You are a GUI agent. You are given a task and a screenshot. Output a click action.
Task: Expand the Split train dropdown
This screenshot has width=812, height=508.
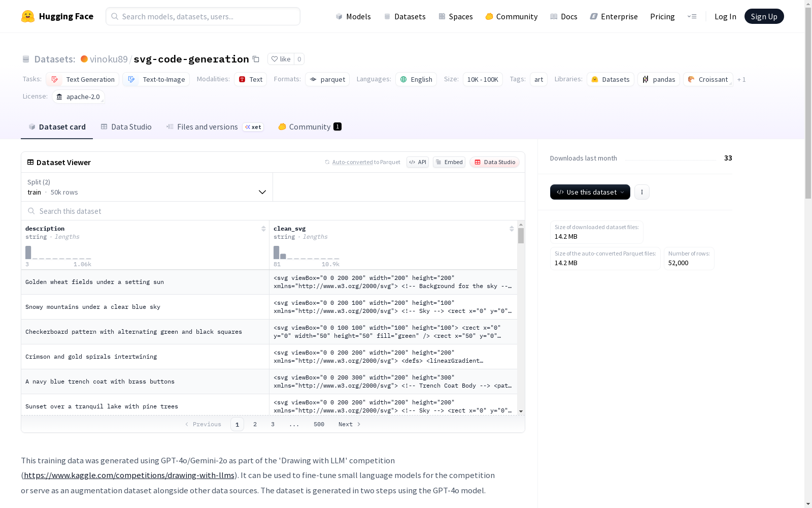point(147,187)
